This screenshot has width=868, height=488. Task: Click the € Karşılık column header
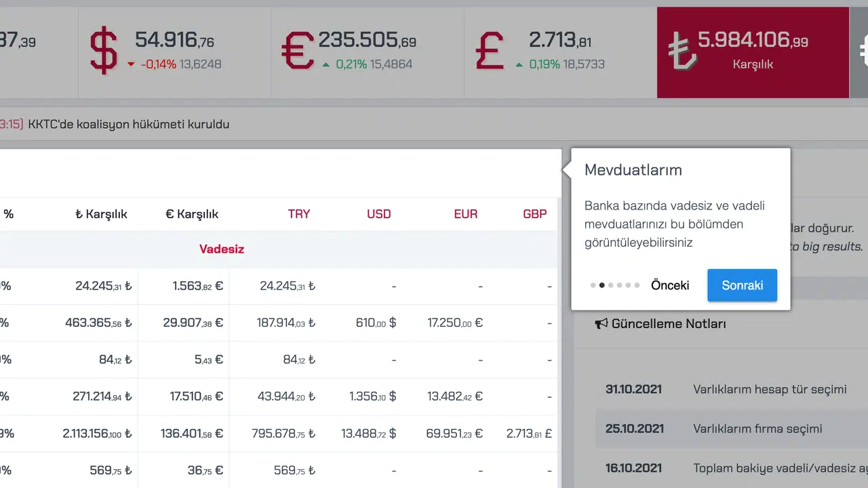(192, 214)
